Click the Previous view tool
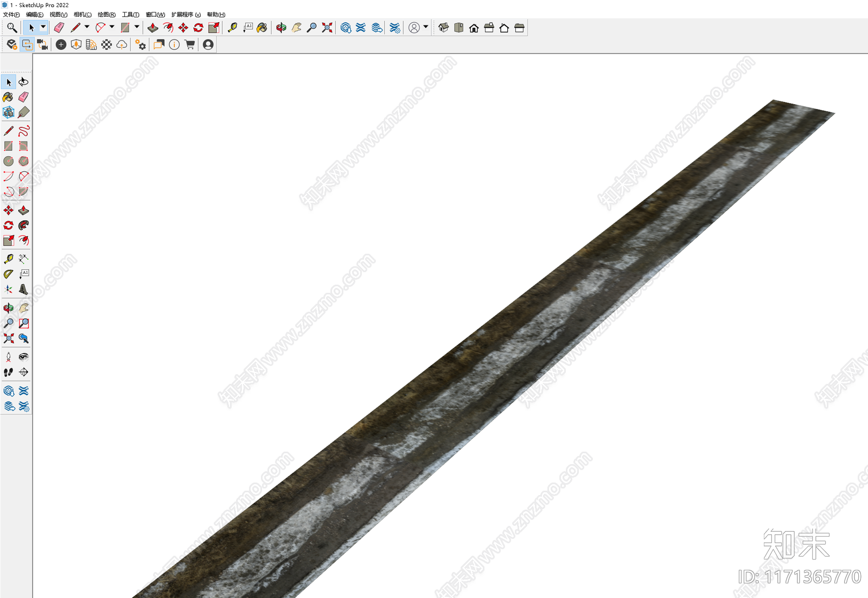Screen dimensions: 868x598 coord(23,338)
